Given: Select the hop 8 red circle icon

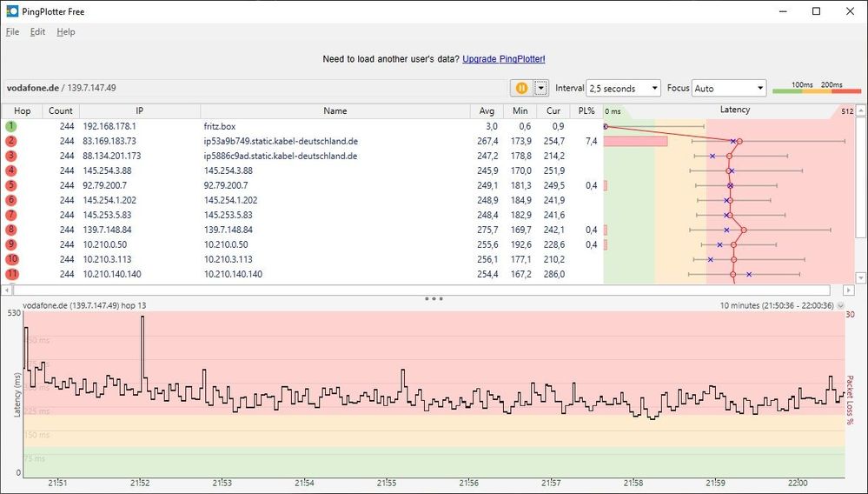Looking at the screenshot, I should (11, 230).
